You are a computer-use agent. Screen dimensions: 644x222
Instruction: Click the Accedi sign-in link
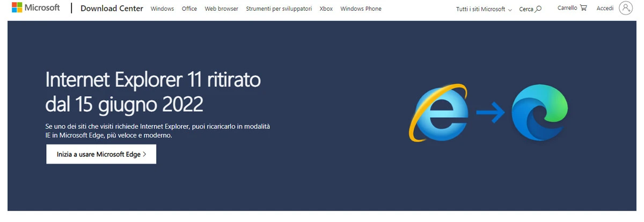pos(605,9)
